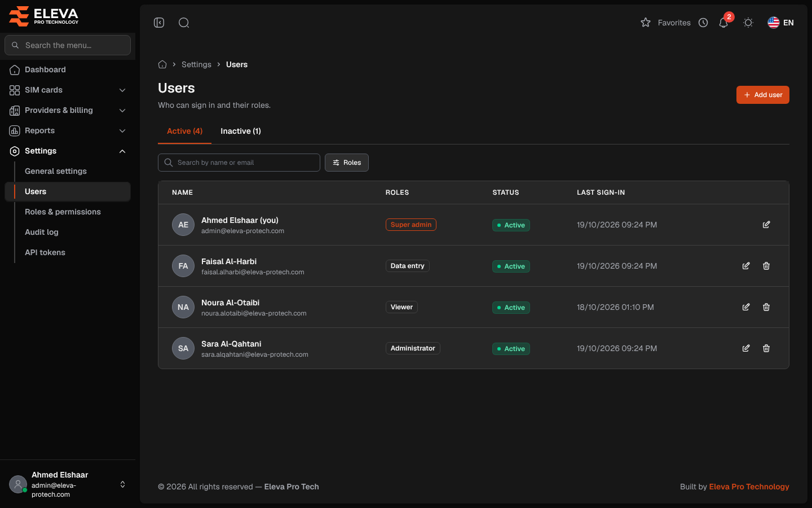The image size is (812, 508).
Task: Open the search magnifier icon in the top bar
Action: pos(184,23)
